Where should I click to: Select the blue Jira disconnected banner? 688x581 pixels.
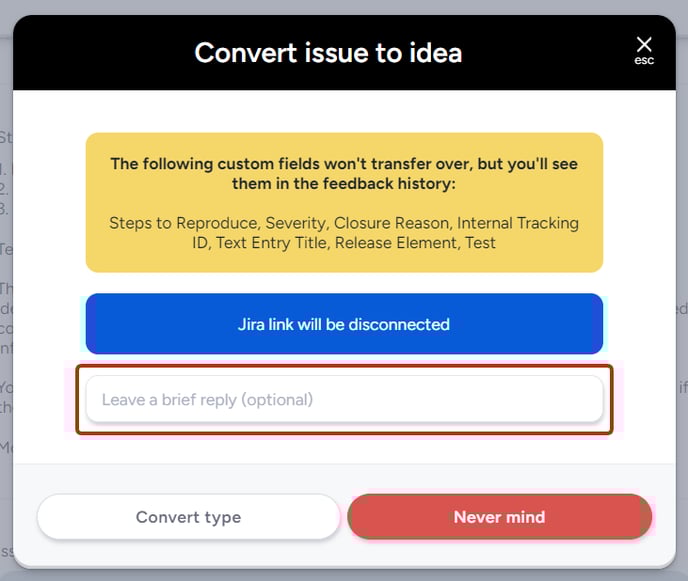(x=344, y=324)
